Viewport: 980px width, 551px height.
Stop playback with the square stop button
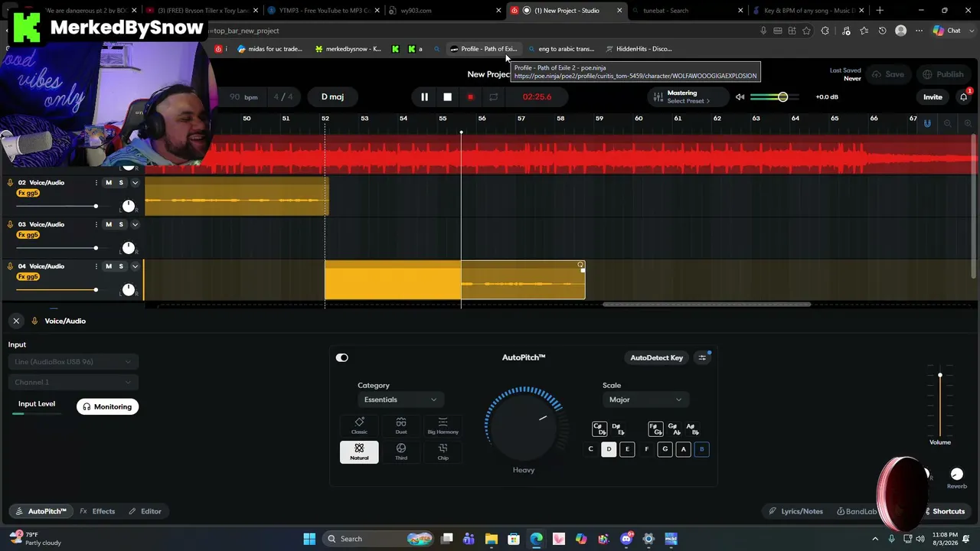447,97
